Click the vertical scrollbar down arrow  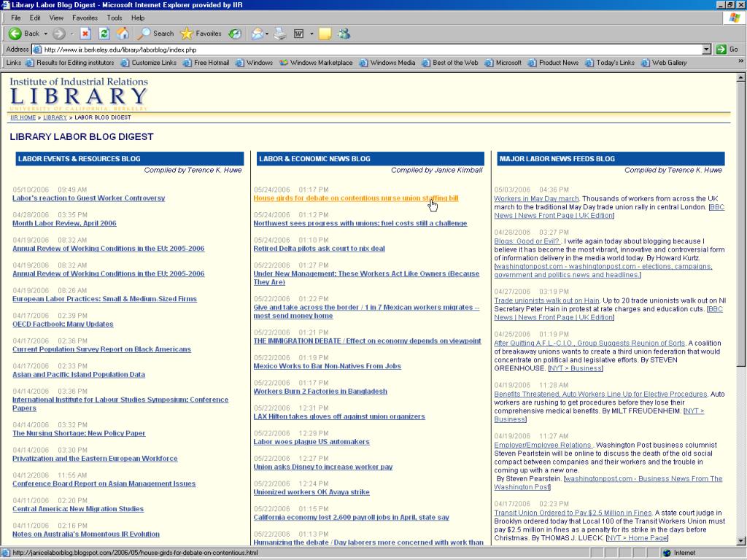[x=741, y=541]
